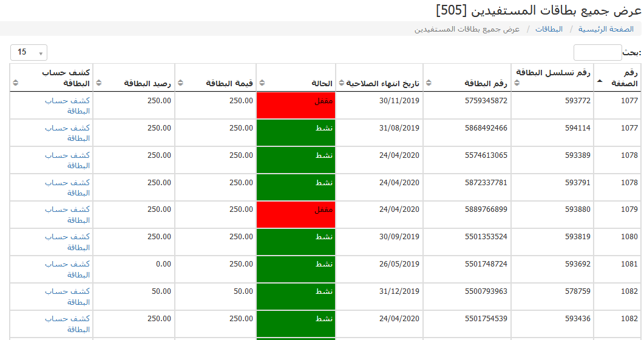Open كشف حساب for card 5501748724
Screen dimensions: 644x340
67,270
